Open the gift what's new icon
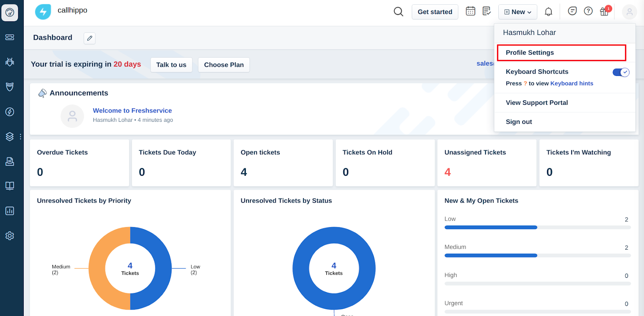Image resolution: width=644 pixels, height=316 pixels. [605, 11]
